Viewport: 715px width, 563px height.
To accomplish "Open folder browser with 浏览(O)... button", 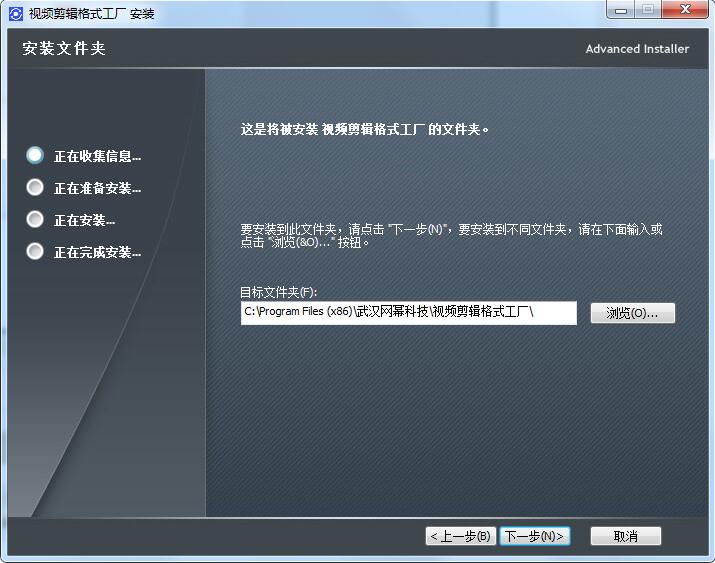I will pos(632,313).
